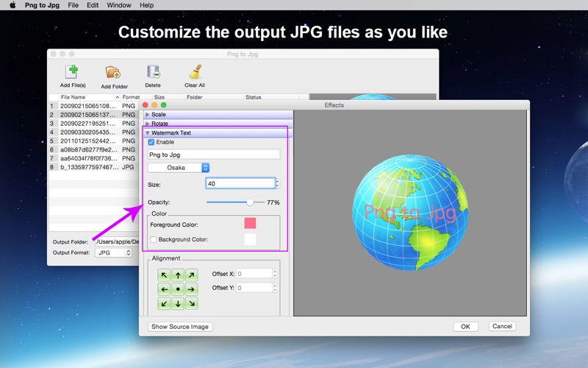Align watermark to top center arrow
Viewport: 588px width, 368px height.
click(x=178, y=275)
